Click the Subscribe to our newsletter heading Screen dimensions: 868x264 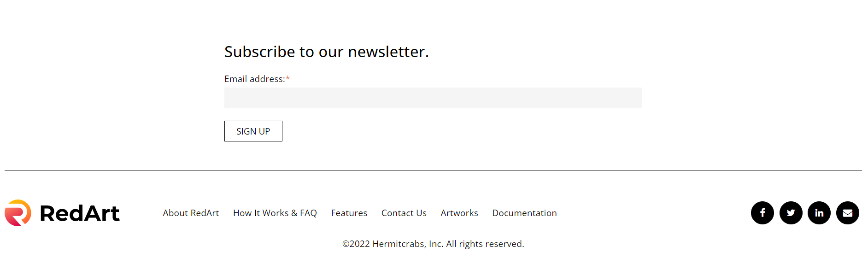326,52
